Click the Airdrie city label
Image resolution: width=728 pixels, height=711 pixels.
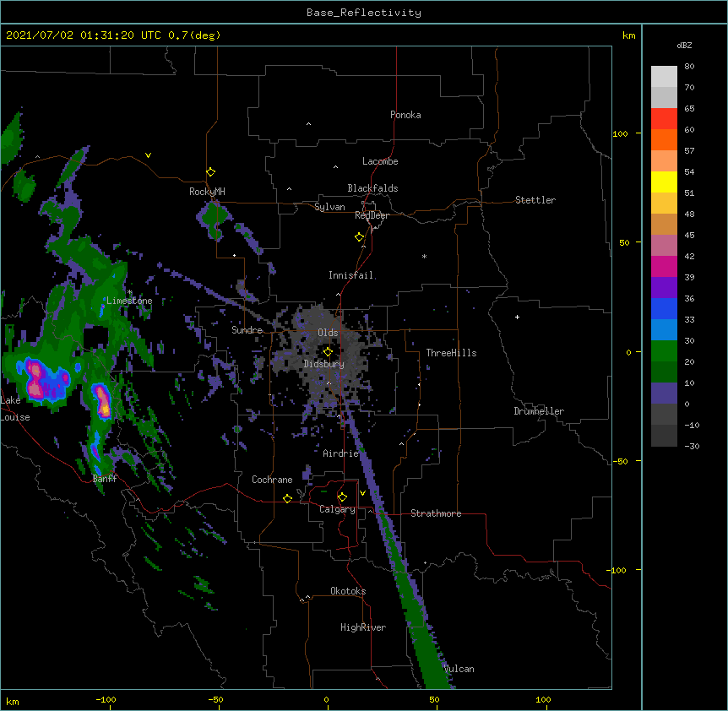click(341, 453)
